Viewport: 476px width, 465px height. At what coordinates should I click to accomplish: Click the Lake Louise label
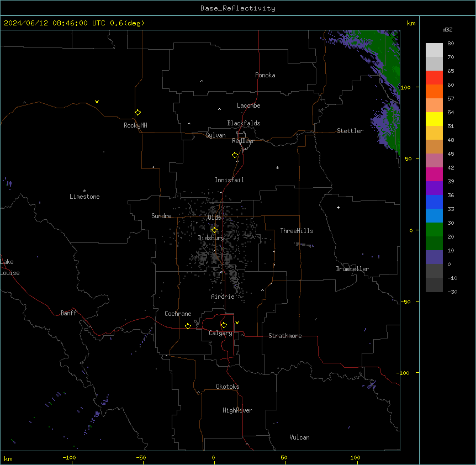coord(10,267)
